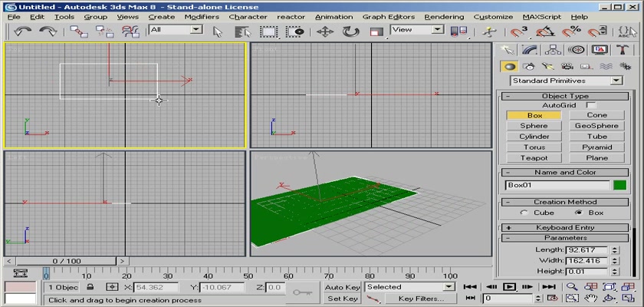644x307 pixels.
Task: Click the Redo arrow in the main toolbar
Action: [x=48, y=31]
